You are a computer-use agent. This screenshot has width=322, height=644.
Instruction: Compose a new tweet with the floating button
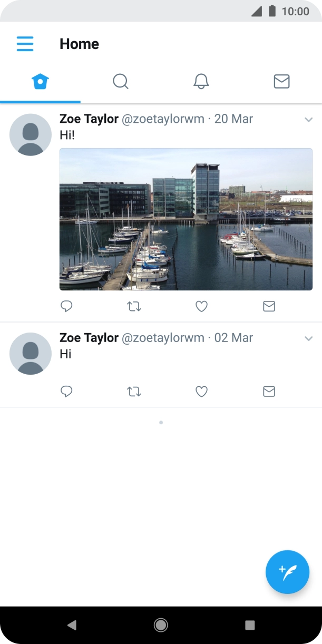287,572
